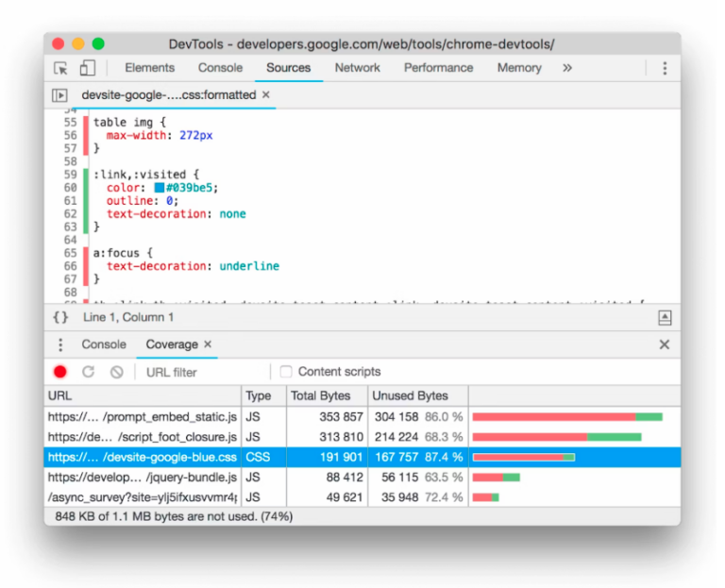Click the "none" text-decoration value

232,214
